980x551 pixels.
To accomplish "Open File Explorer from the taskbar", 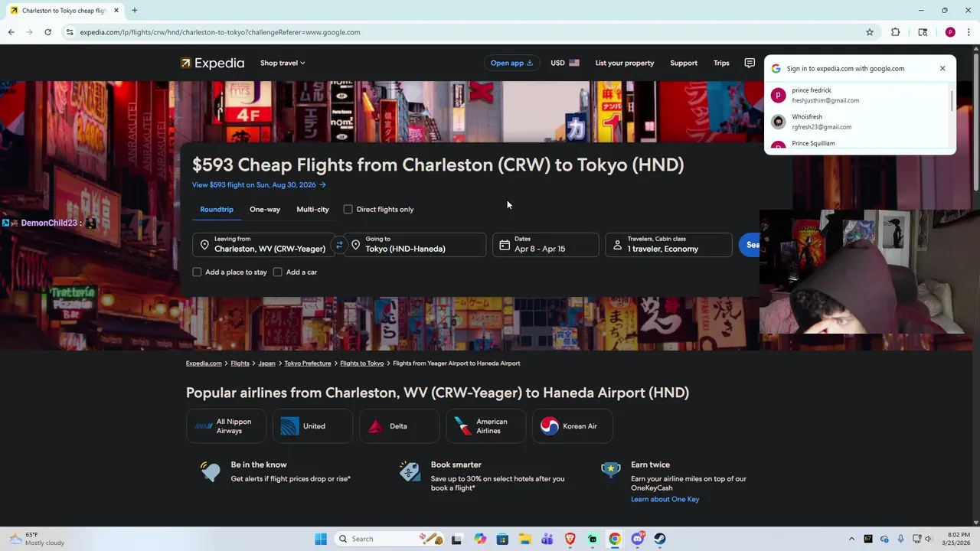I will coord(524,539).
